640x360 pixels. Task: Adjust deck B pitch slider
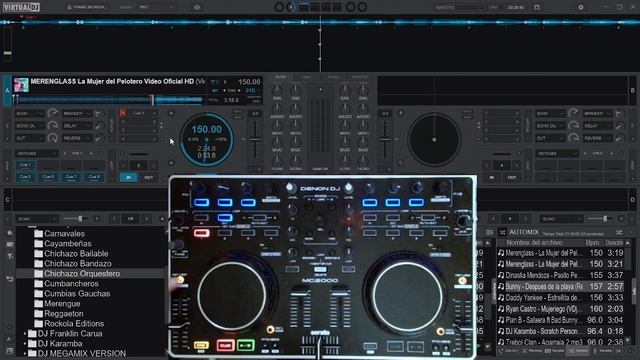385,140
